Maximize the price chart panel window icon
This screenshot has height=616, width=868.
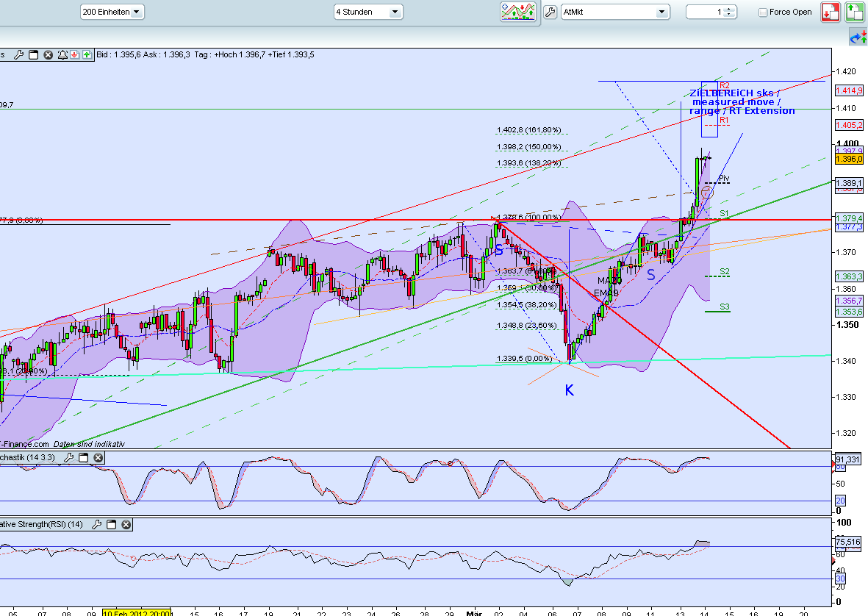coord(33,54)
